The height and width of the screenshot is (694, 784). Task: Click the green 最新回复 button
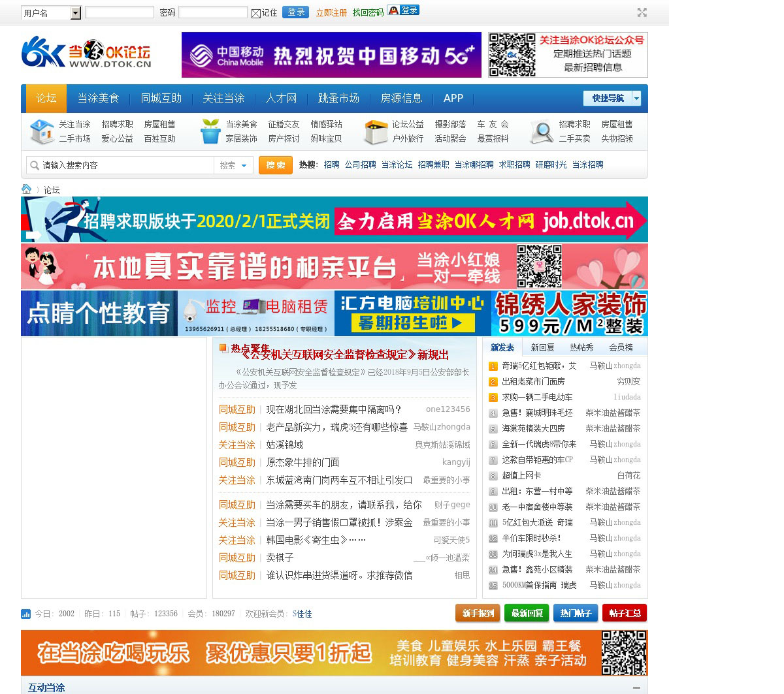pyautogui.click(x=527, y=613)
